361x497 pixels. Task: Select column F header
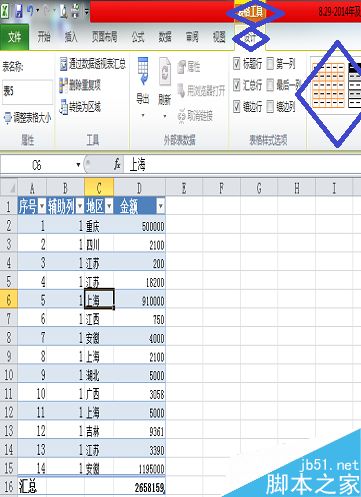221,188
